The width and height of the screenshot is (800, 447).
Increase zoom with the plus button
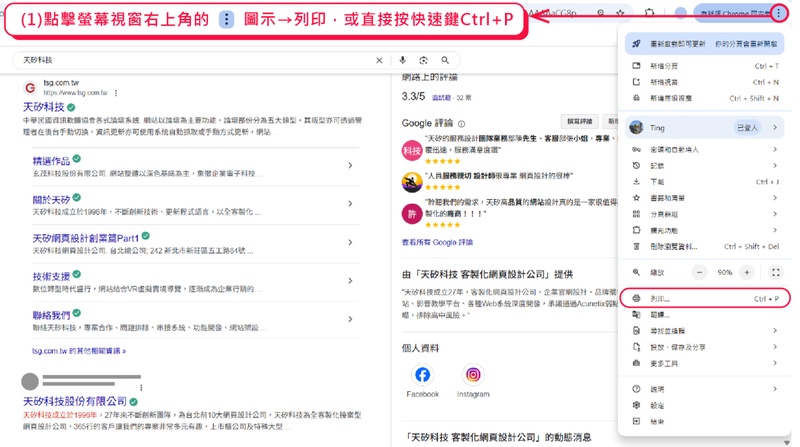click(x=747, y=272)
